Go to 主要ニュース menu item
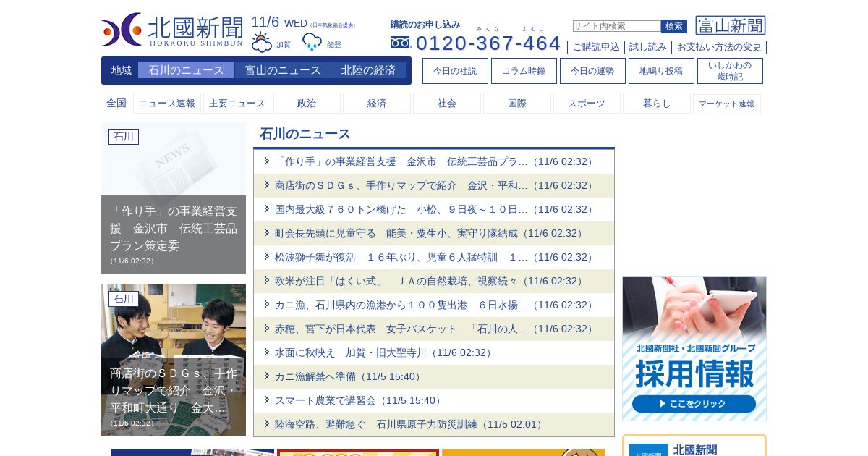 237,104
